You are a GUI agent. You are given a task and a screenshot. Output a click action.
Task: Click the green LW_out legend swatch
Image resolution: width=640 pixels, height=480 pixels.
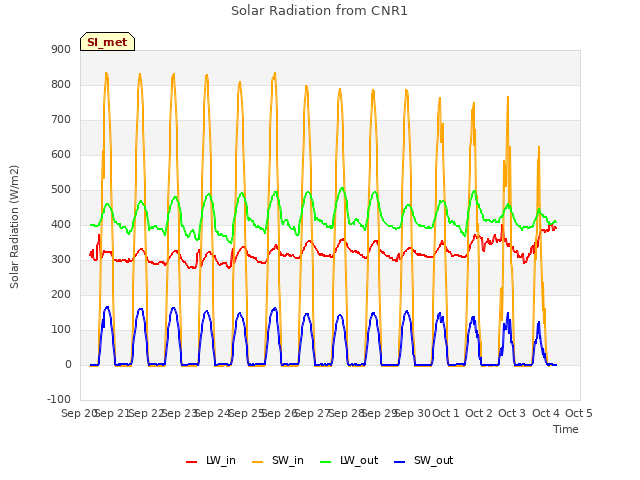tap(326, 462)
